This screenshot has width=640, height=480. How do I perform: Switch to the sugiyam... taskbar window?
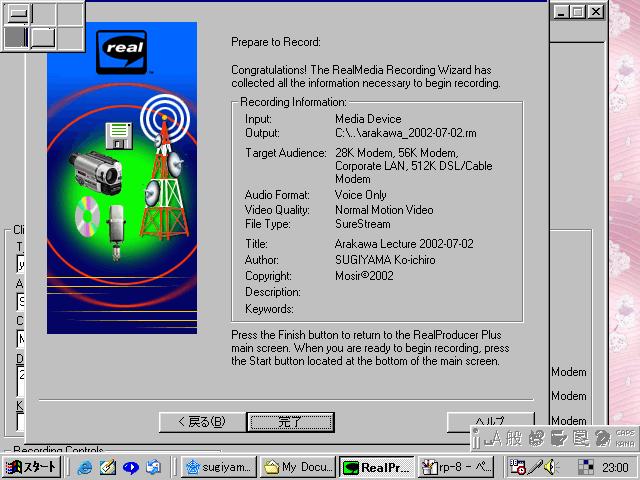[219, 467]
